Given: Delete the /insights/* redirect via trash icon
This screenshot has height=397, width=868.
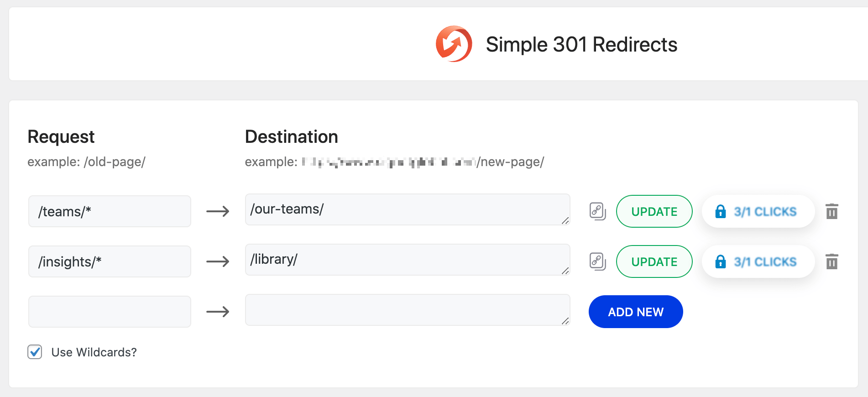Looking at the screenshot, I should coord(832,261).
